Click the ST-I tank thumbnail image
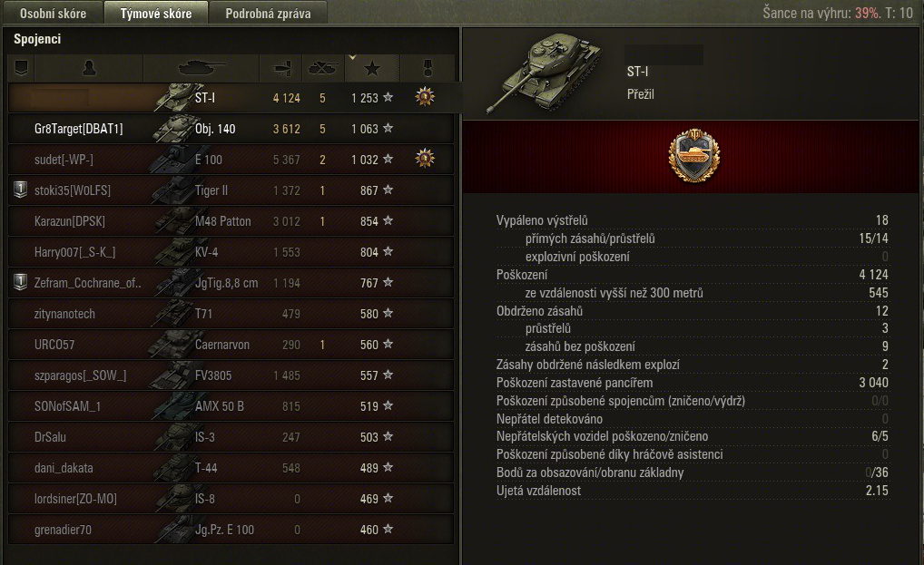 [x=544, y=72]
